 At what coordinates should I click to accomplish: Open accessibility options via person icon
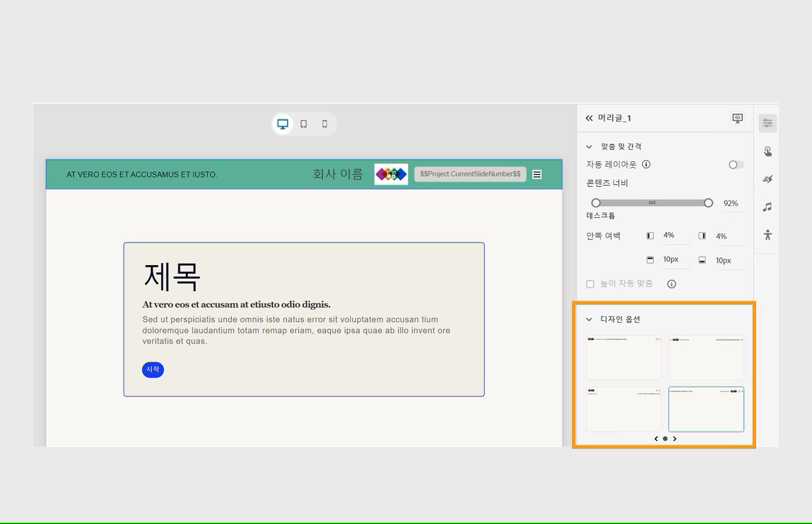click(x=768, y=234)
